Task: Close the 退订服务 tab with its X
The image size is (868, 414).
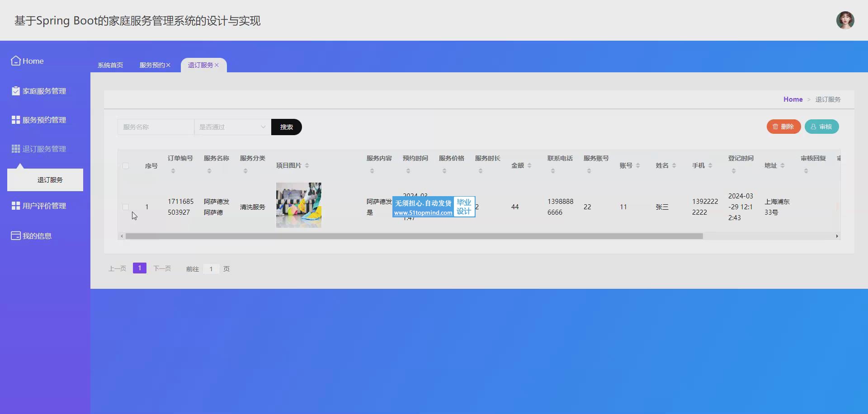Action: click(217, 65)
